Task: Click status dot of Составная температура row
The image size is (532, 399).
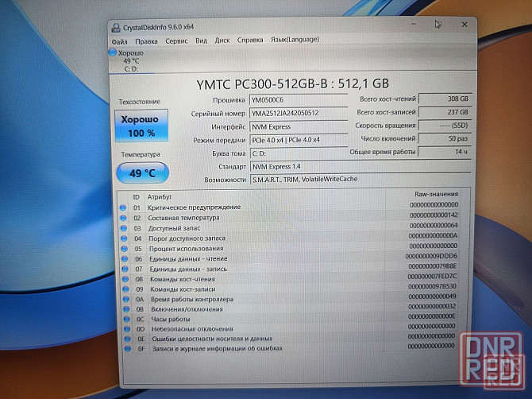Action: pos(124,218)
